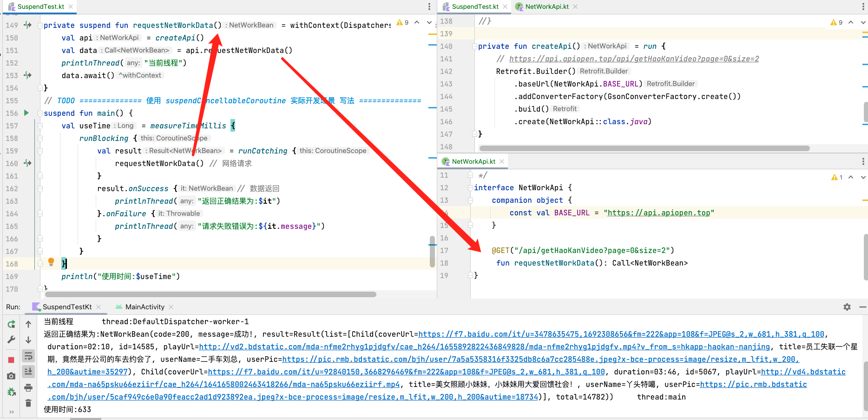The height and width of the screenshot is (420, 868).
Task: Click suspend call gutter icon on line 153
Action: 27,75
